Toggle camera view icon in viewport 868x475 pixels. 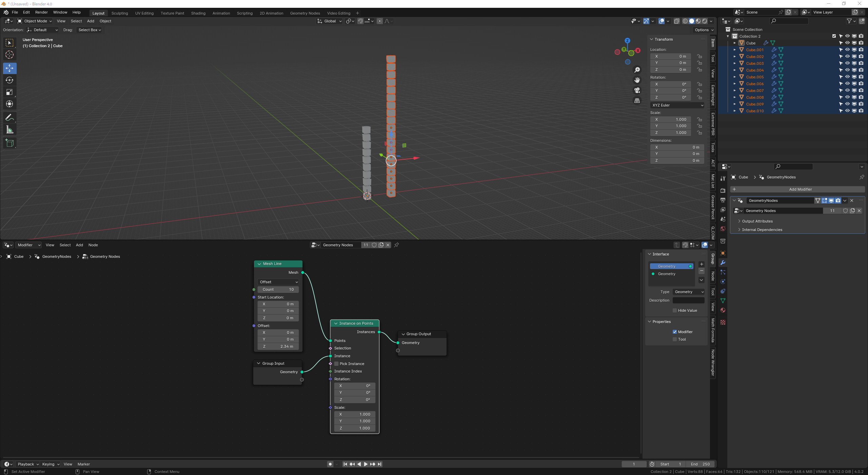[637, 90]
